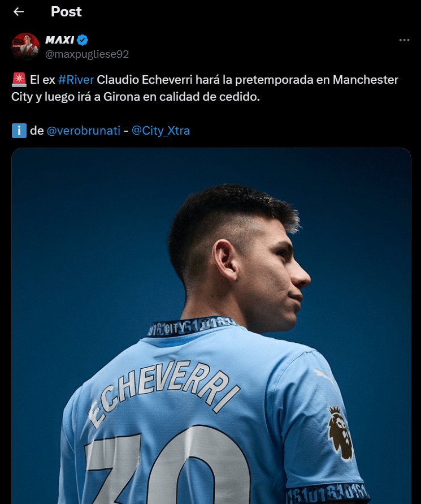Click the blue verified badge beside MAXI

83,40
